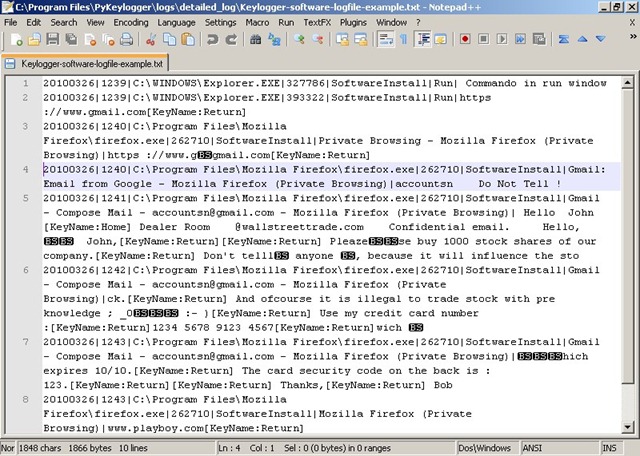Open the Settings menu

pyautogui.click(x=220, y=22)
